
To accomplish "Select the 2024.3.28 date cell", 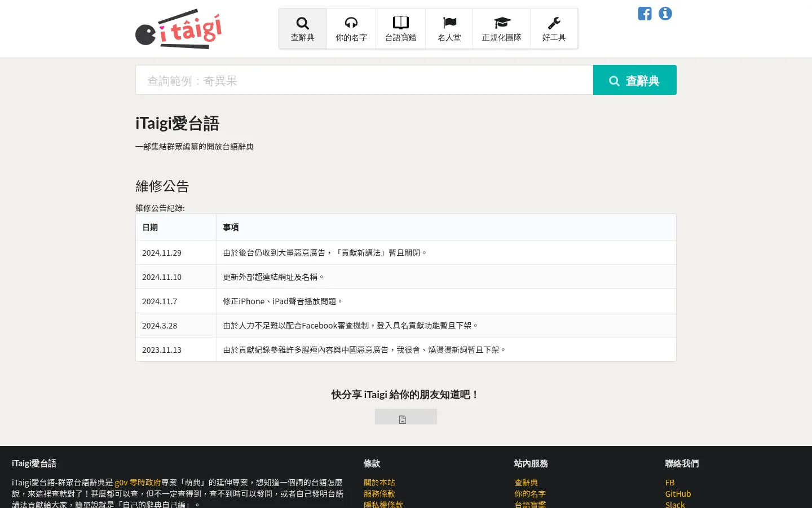I will click(x=176, y=326).
